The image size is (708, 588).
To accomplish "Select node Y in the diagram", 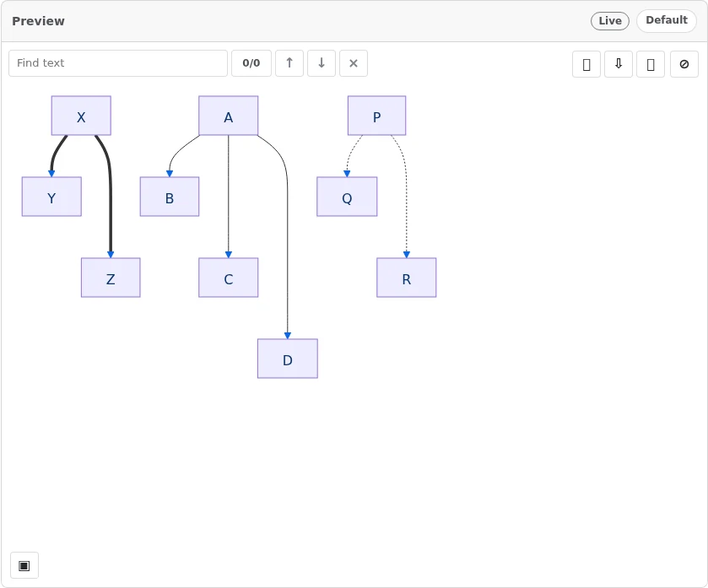I will click(52, 197).
